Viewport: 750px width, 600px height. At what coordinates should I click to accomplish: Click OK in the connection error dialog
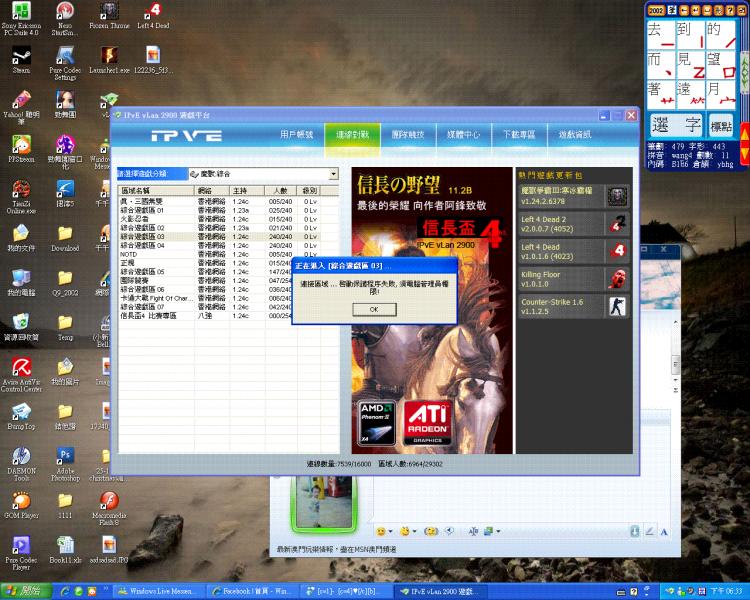[373, 309]
